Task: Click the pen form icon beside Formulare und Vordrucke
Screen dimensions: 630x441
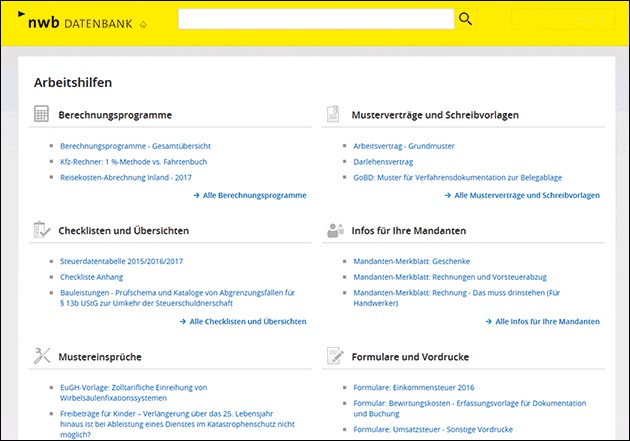Action: click(x=334, y=355)
